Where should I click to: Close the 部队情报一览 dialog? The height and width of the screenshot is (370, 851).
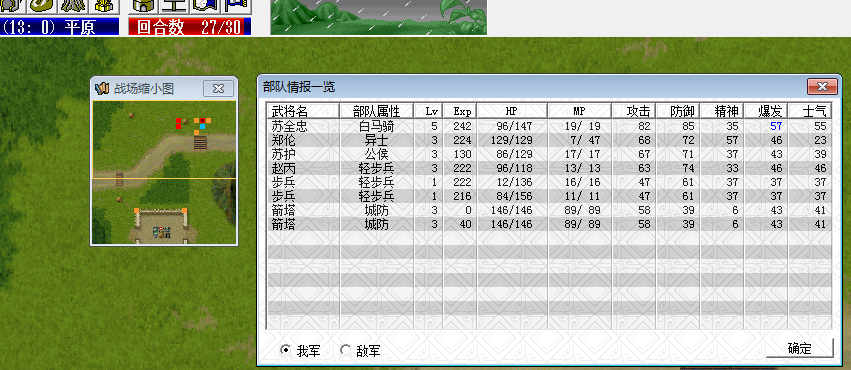[x=822, y=87]
